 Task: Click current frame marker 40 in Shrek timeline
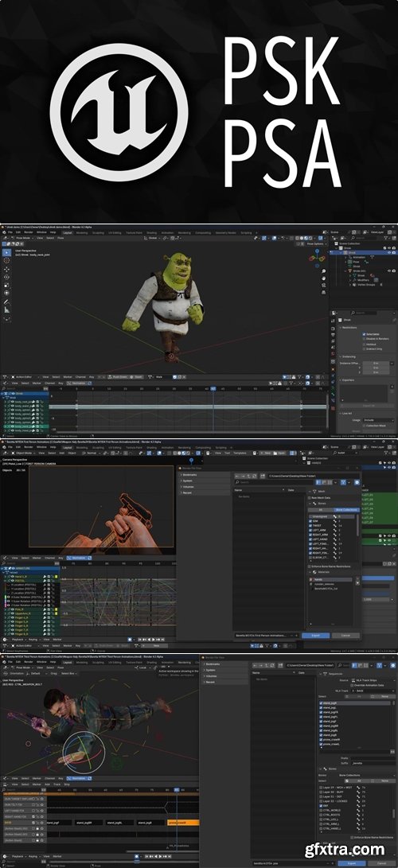[213, 388]
